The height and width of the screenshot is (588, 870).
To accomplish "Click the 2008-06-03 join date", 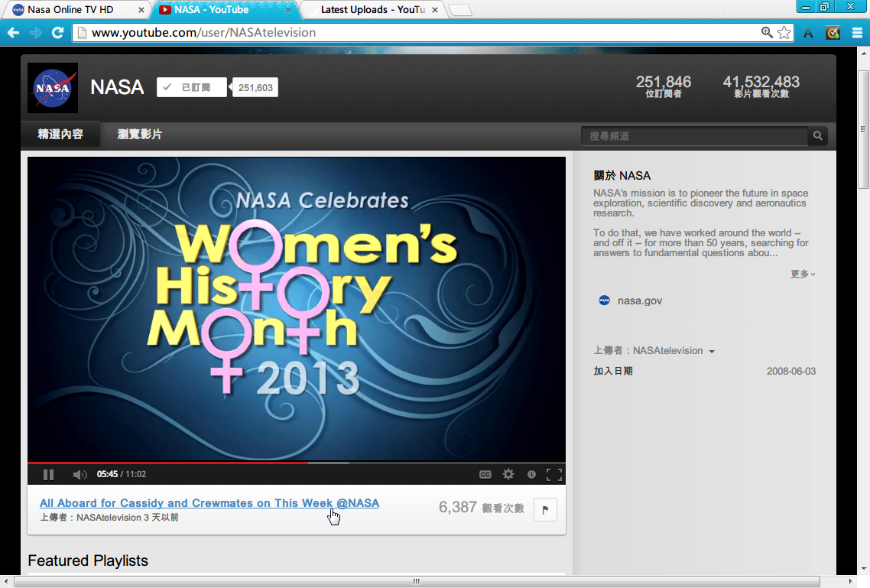I will 791,371.
